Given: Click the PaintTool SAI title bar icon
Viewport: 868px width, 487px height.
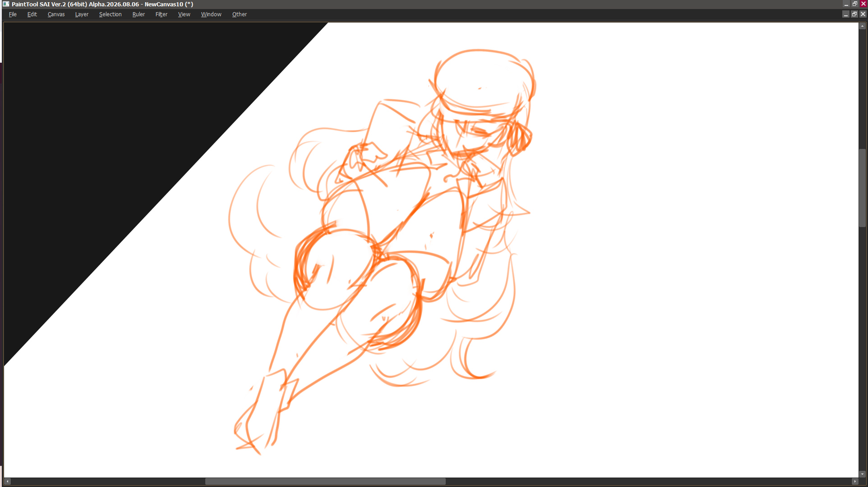Looking at the screenshot, I should pos(6,4).
